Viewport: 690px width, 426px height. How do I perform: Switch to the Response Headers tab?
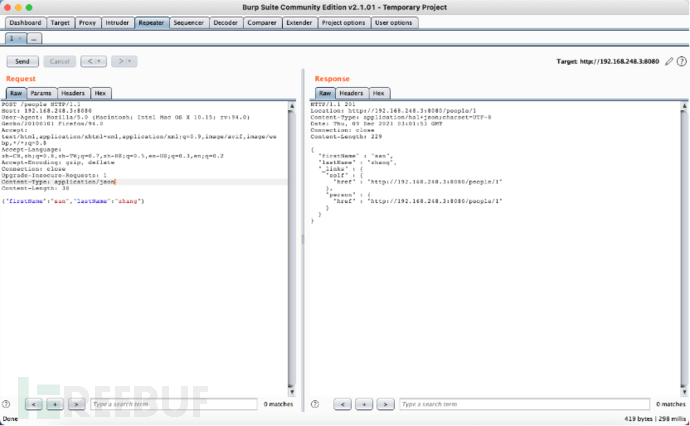click(x=351, y=93)
